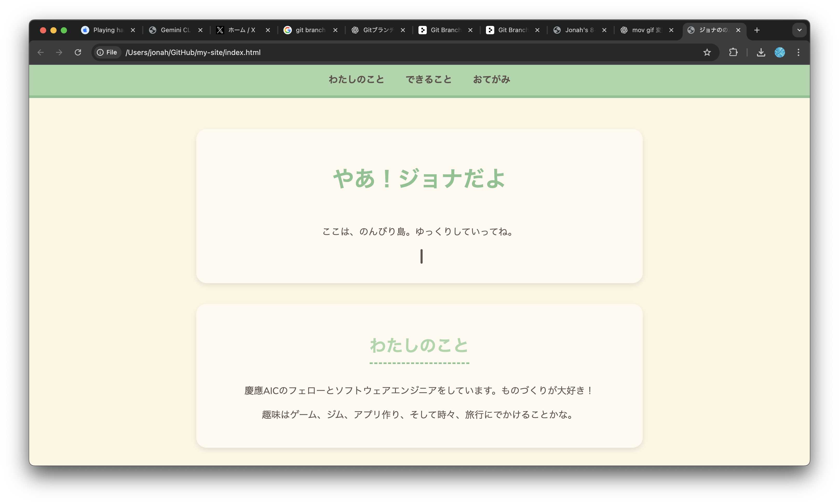
Task: Close the Jonah's tab
Action: pyautogui.click(x=604, y=30)
